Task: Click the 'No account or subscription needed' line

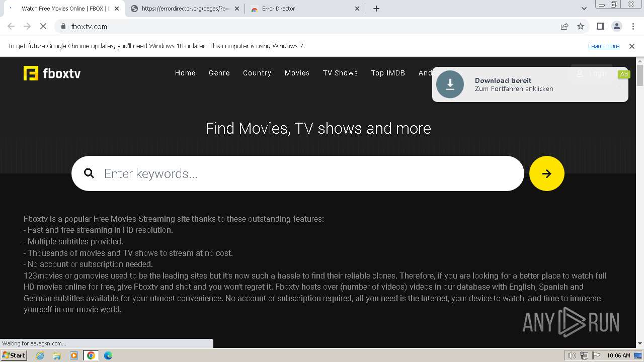Action: 88,264
